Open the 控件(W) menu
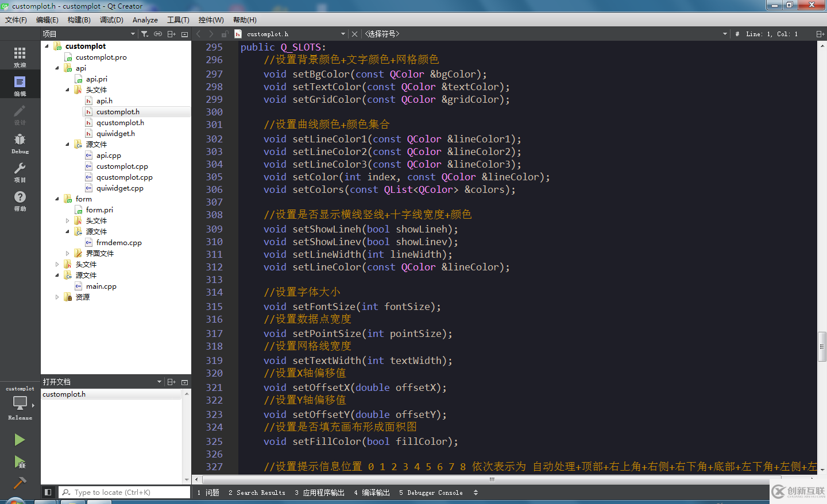This screenshot has height=504, width=827. [211, 20]
